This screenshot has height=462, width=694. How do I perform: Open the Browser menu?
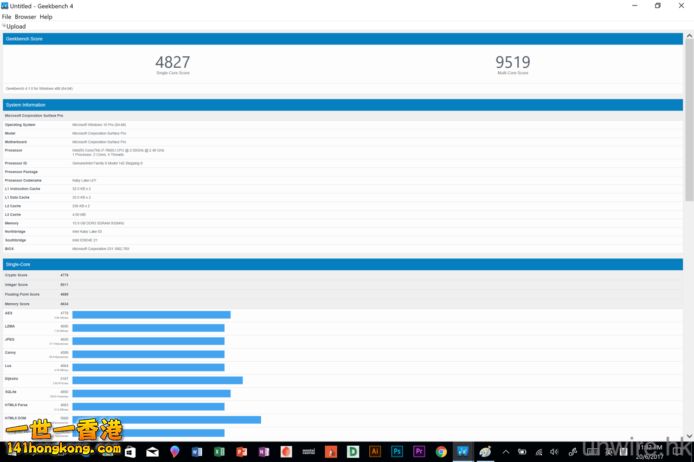click(x=25, y=17)
